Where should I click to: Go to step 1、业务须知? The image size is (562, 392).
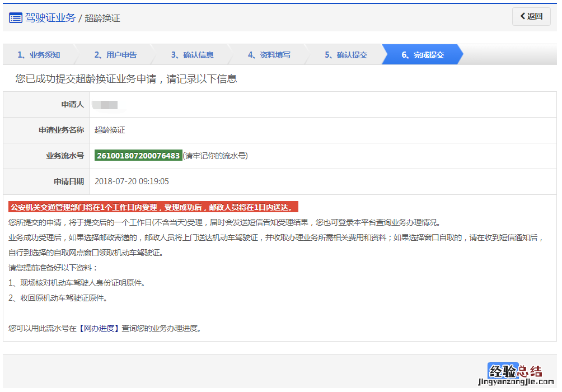(x=39, y=55)
